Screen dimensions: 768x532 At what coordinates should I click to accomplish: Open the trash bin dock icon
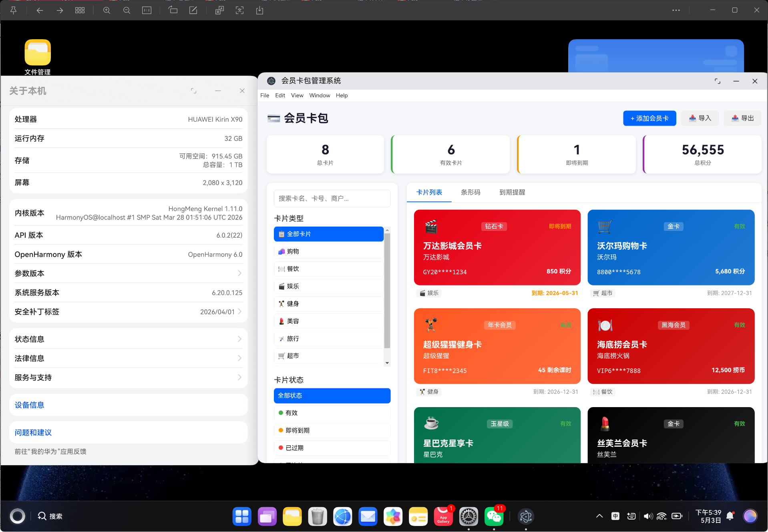[x=318, y=516]
